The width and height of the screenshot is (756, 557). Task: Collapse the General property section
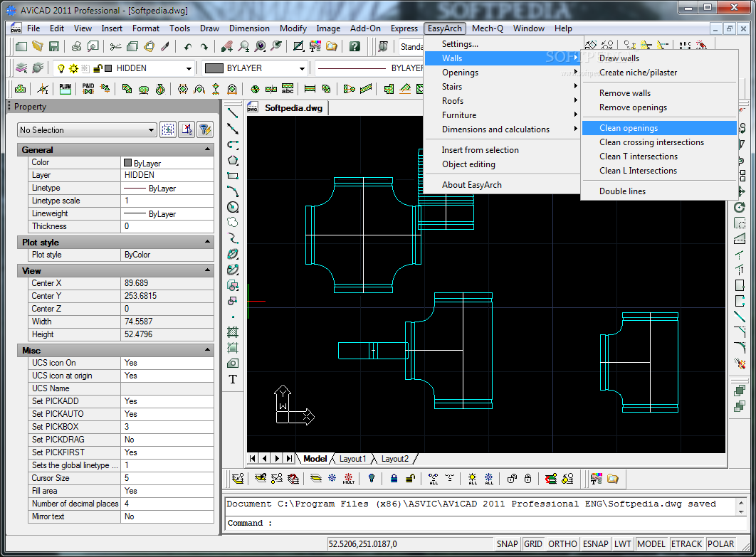click(207, 149)
